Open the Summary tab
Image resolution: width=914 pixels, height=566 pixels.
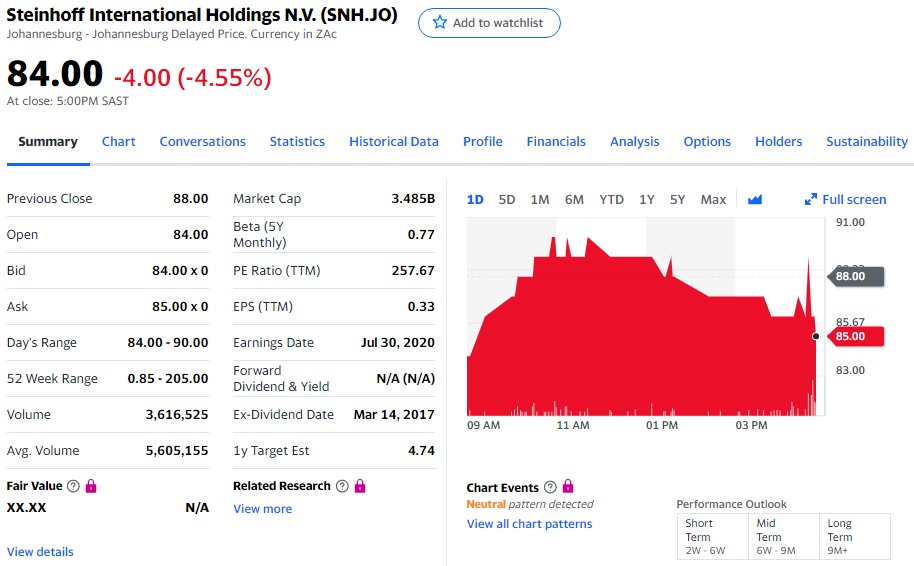(48, 142)
